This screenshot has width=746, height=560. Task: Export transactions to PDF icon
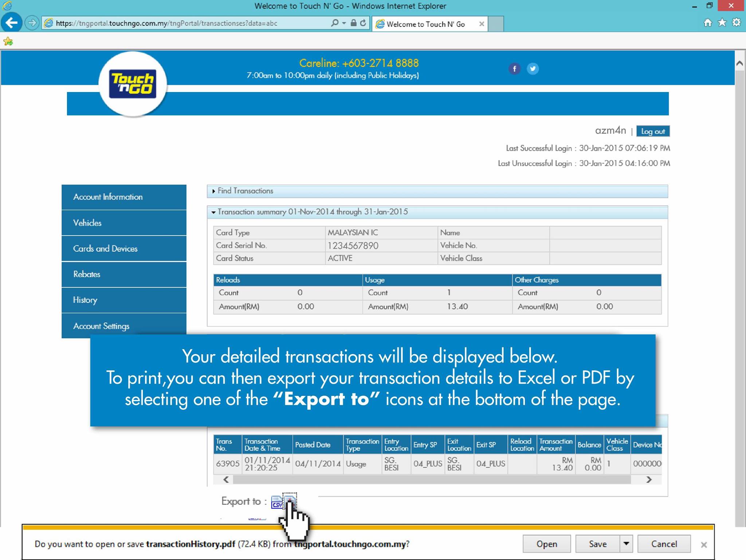[x=290, y=501]
